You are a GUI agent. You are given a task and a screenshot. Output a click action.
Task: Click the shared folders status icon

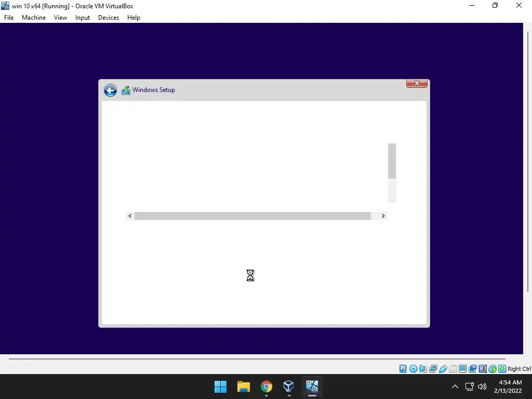(453, 369)
